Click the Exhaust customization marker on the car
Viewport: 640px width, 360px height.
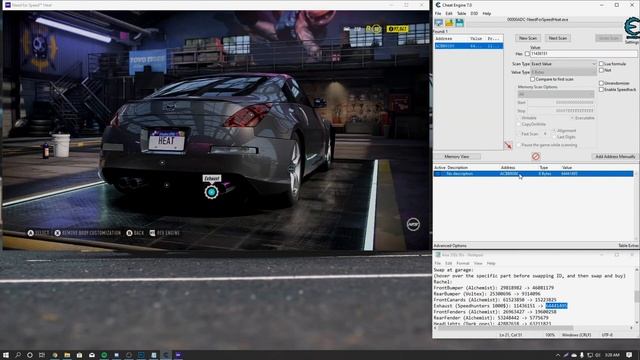(x=211, y=192)
